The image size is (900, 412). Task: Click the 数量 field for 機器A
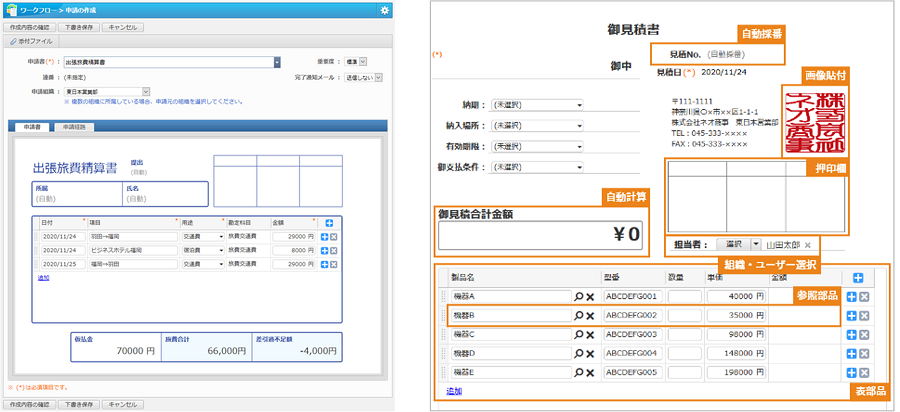coord(683,297)
